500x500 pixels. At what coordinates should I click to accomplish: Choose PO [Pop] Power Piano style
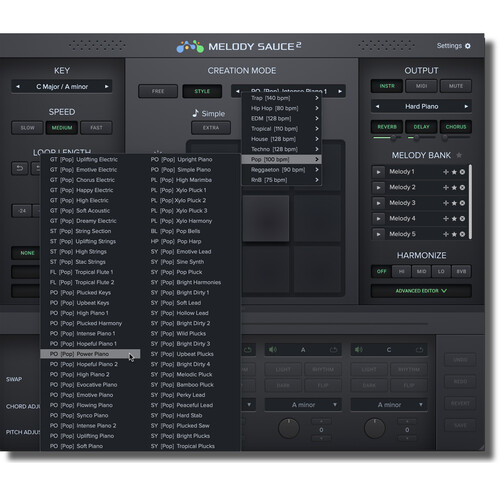90,354
